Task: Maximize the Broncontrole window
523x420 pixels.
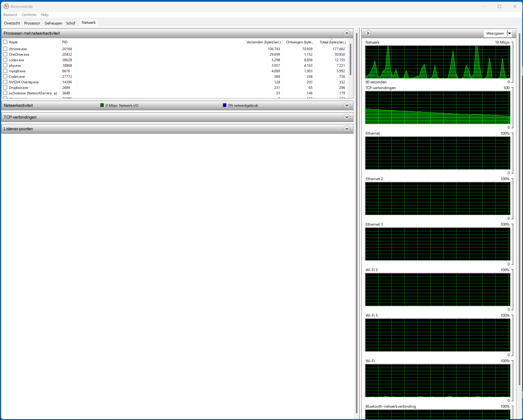Action: (500, 6)
